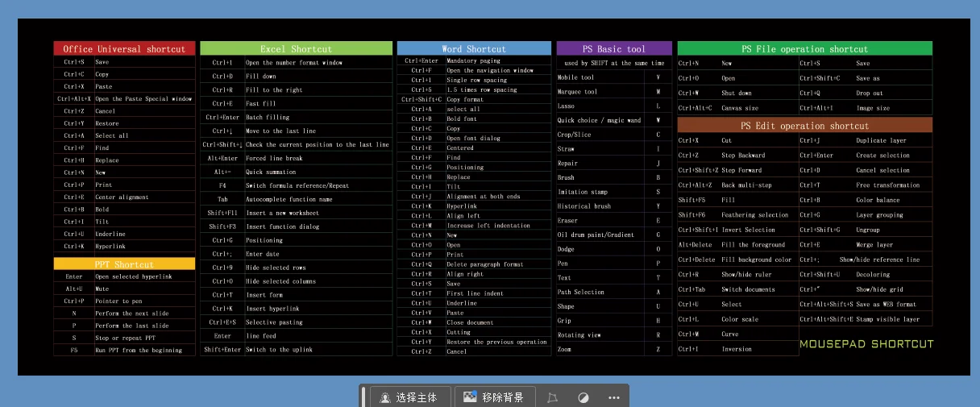Click the Canvas size entry in image

coord(739,108)
